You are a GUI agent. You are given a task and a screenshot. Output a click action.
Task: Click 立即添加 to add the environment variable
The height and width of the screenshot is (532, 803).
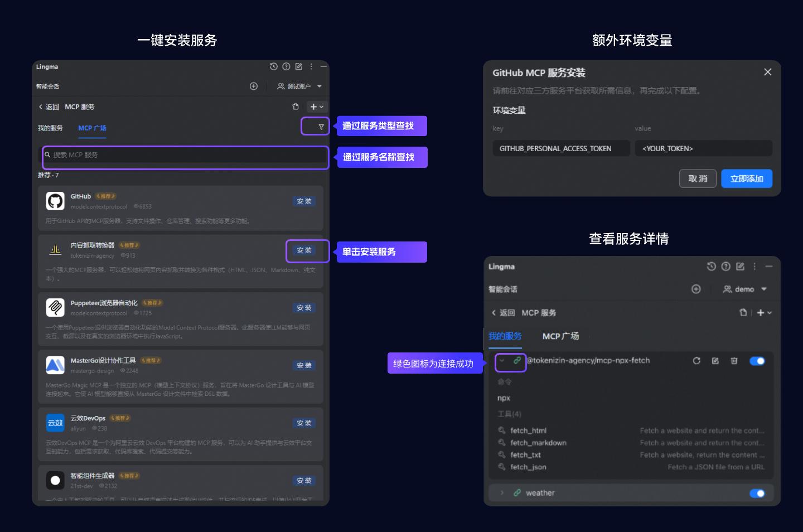(x=746, y=178)
